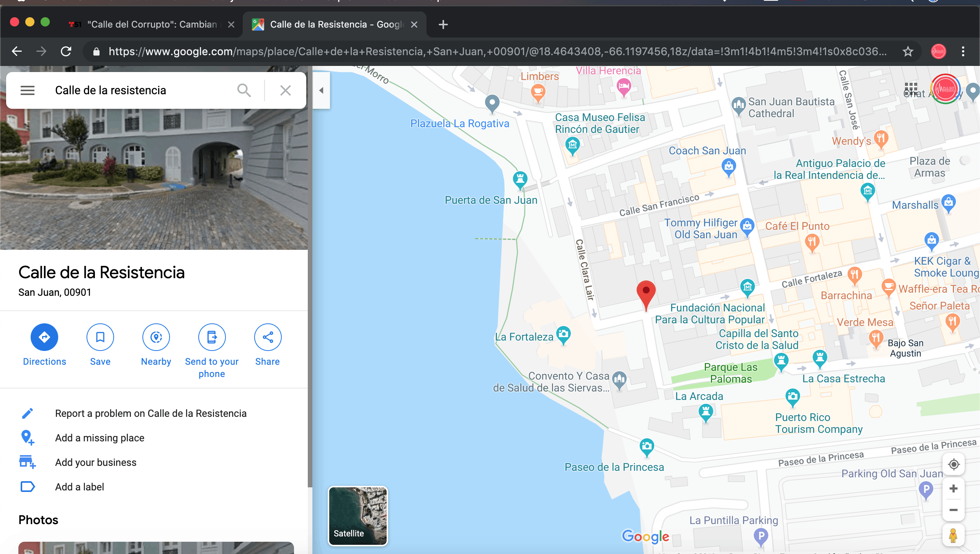Click Report a problem on Calle de la Resistencia
Image resolution: width=980 pixels, height=554 pixels.
[x=150, y=413]
